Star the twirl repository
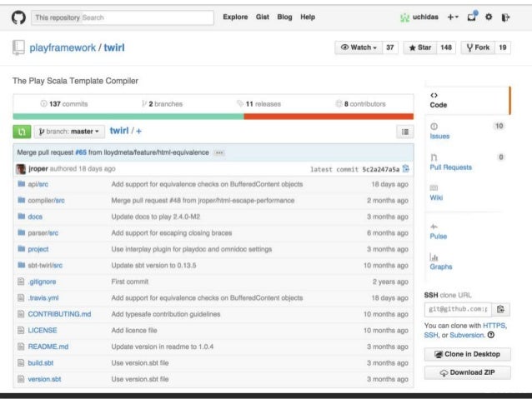The width and height of the screenshot is (532, 399). (x=420, y=47)
